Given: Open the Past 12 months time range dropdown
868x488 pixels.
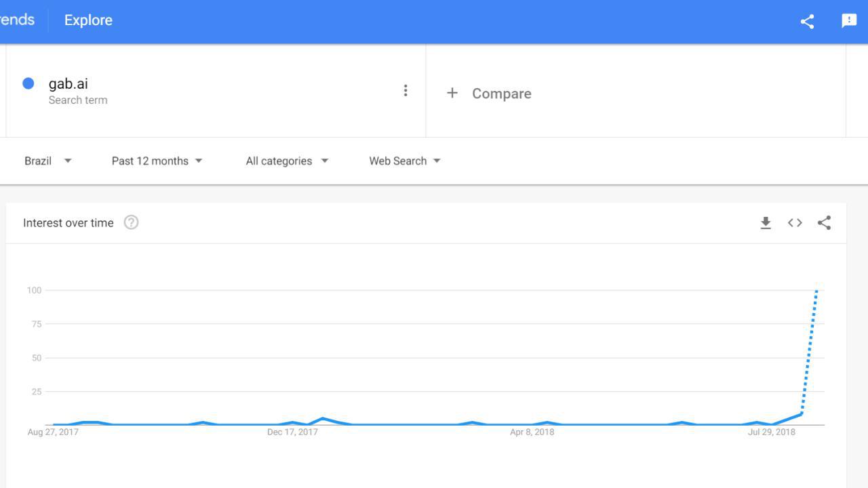Looking at the screenshot, I should coord(157,161).
